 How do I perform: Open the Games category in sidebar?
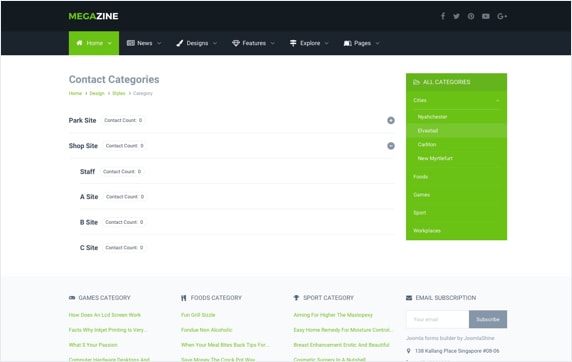pyautogui.click(x=422, y=195)
